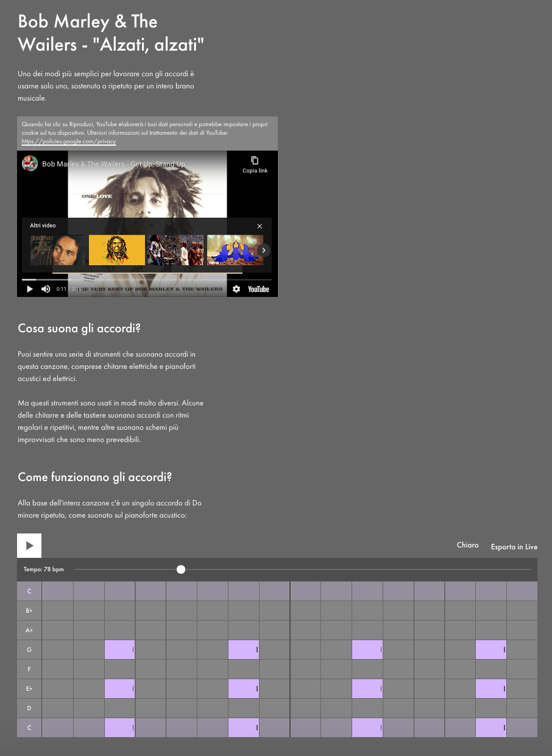Toggle off the first G note
Viewport: 552px width, 756px height.
pyautogui.click(x=119, y=650)
